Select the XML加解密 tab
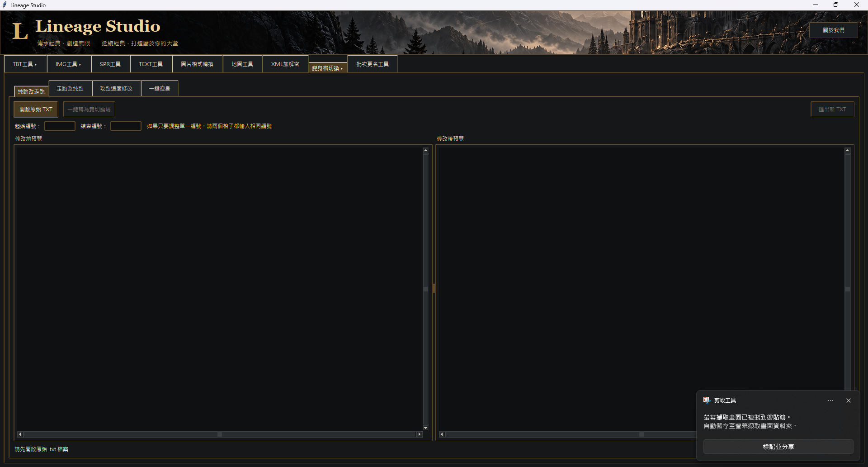The width and height of the screenshot is (868, 467). point(285,64)
